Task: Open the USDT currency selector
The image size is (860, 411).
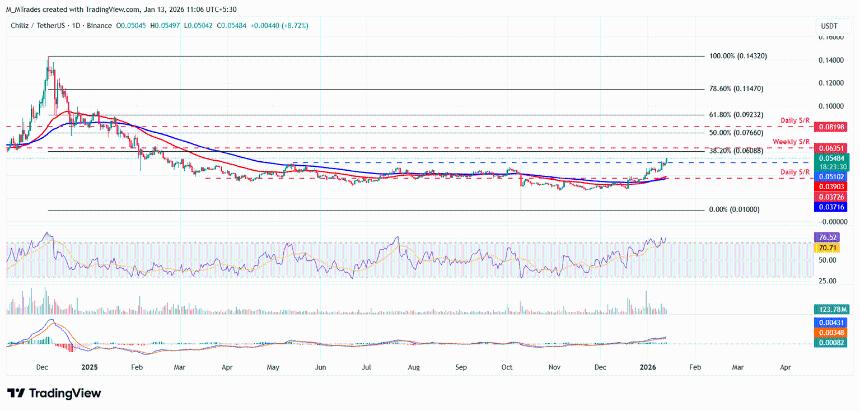Action: click(830, 27)
